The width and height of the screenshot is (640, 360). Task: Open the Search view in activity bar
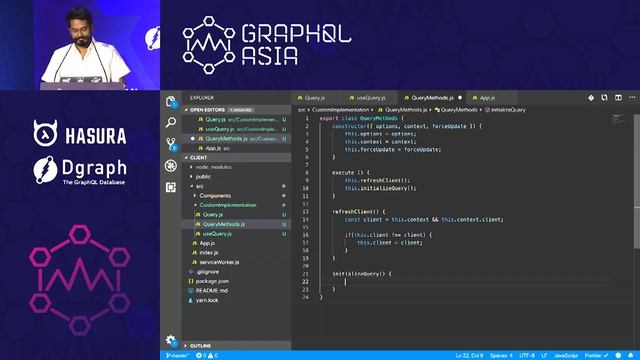[171, 122]
